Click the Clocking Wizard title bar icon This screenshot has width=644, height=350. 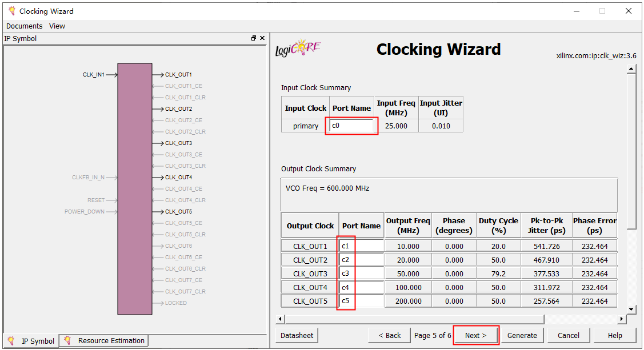coord(11,11)
